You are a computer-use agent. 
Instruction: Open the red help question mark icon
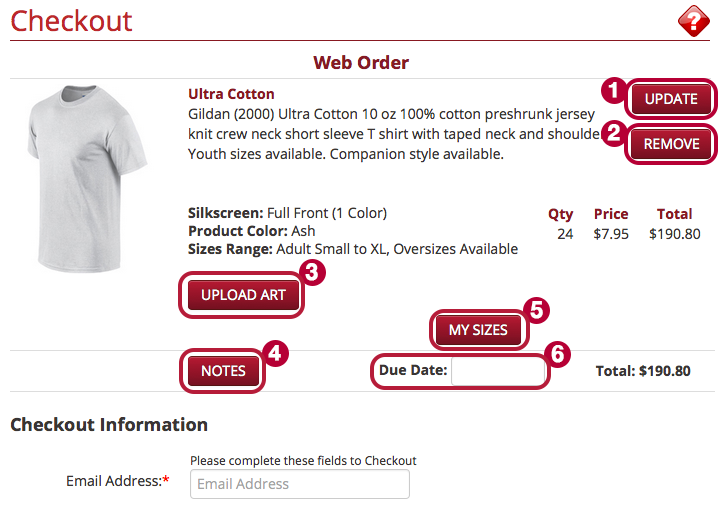pyautogui.click(x=693, y=21)
